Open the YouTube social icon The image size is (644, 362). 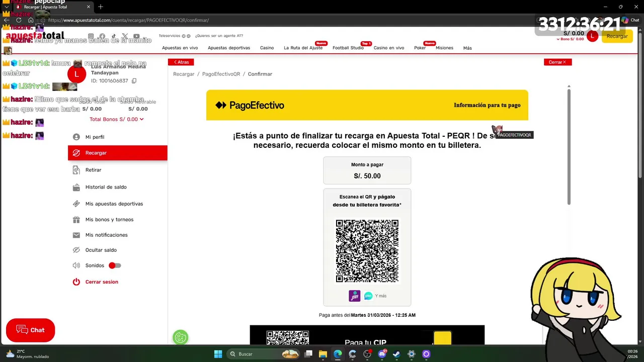pos(136,36)
